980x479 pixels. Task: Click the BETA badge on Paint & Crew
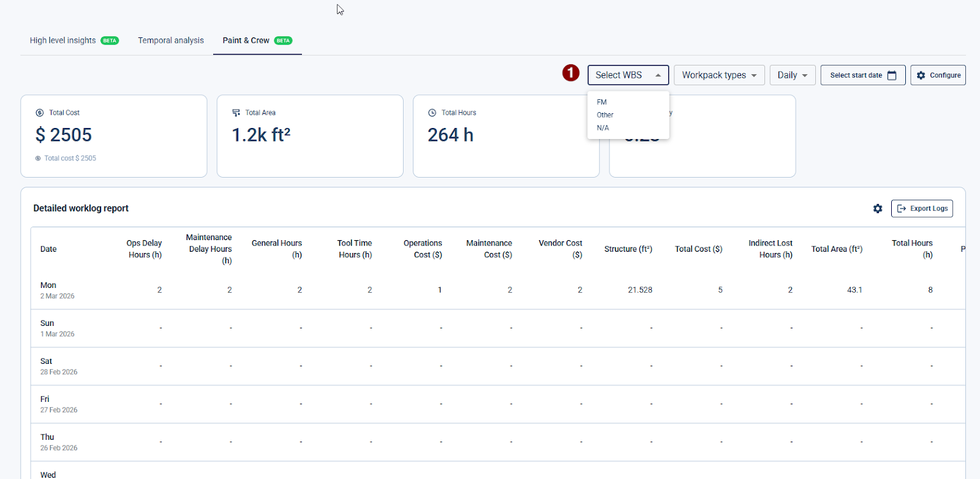coord(283,40)
